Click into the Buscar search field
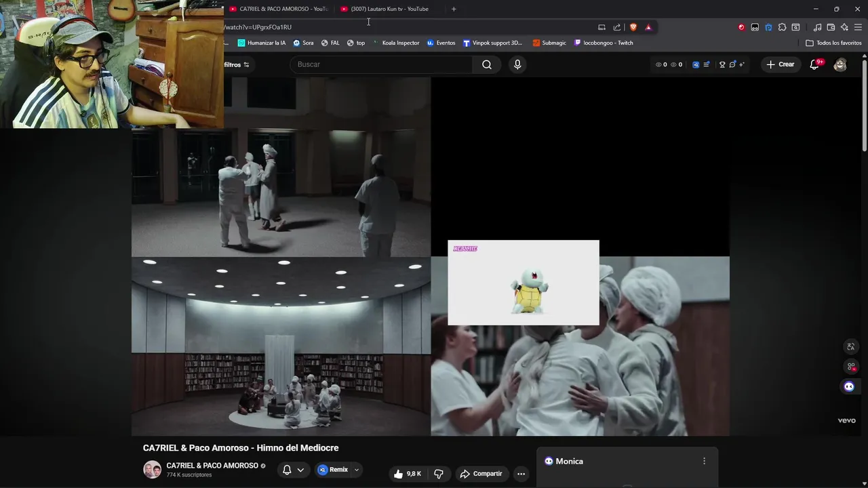The height and width of the screenshot is (488, 868). tap(381, 64)
